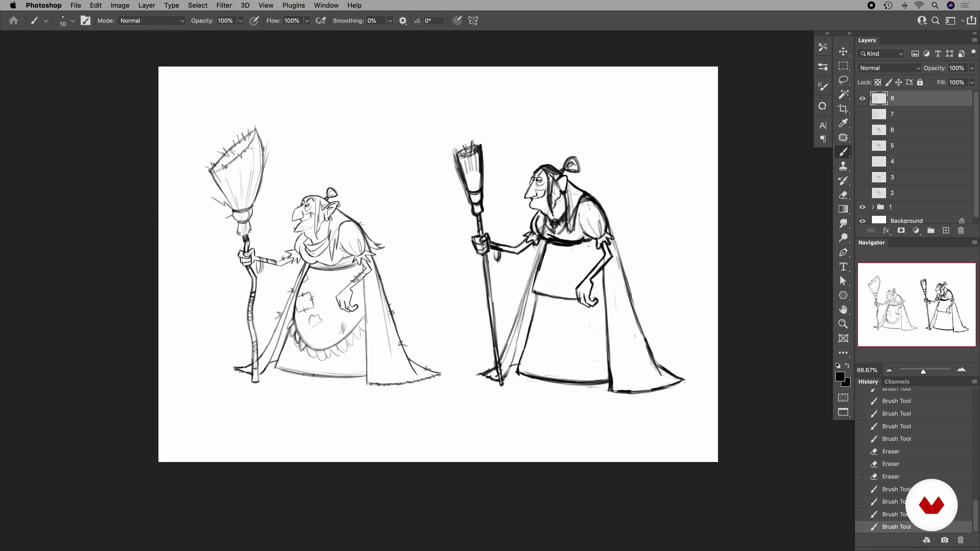
Task: Open the Layer menu
Action: click(x=146, y=5)
